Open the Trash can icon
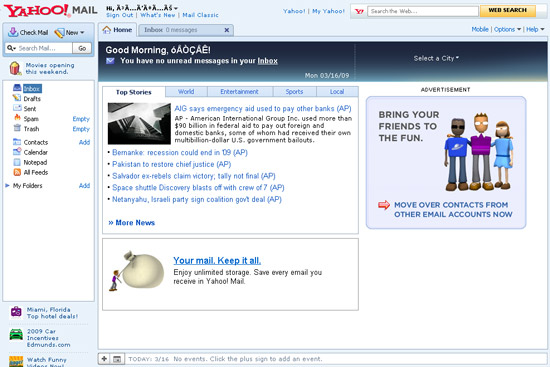550x367 pixels. tap(17, 128)
